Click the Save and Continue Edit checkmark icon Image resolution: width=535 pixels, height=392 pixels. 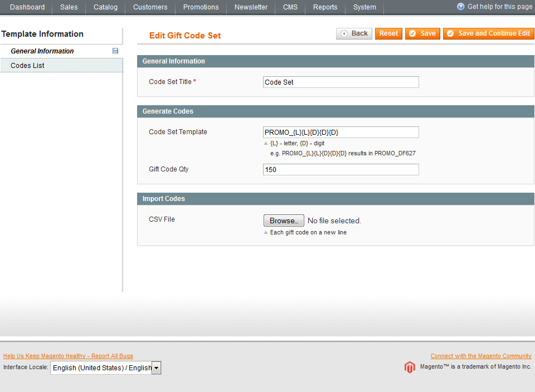pos(450,33)
